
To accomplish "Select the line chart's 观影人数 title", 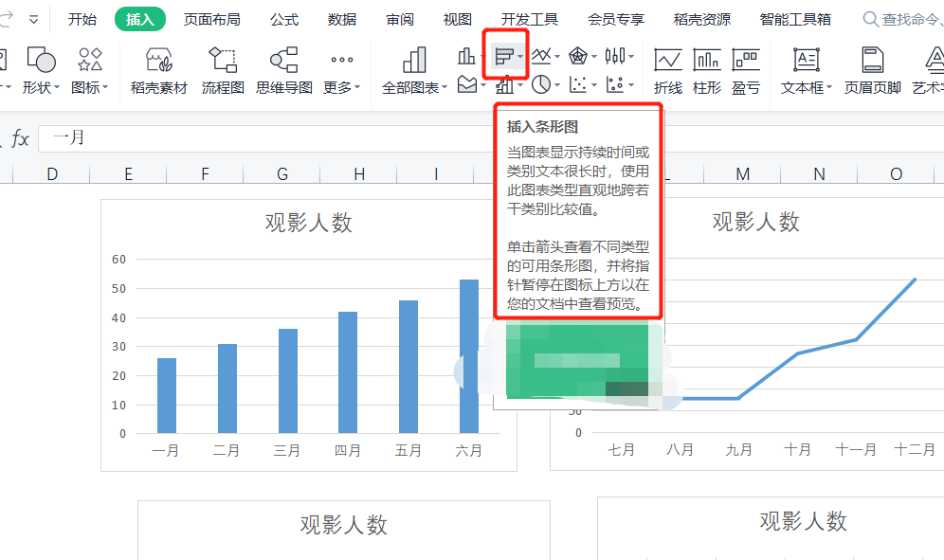I will (755, 222).
